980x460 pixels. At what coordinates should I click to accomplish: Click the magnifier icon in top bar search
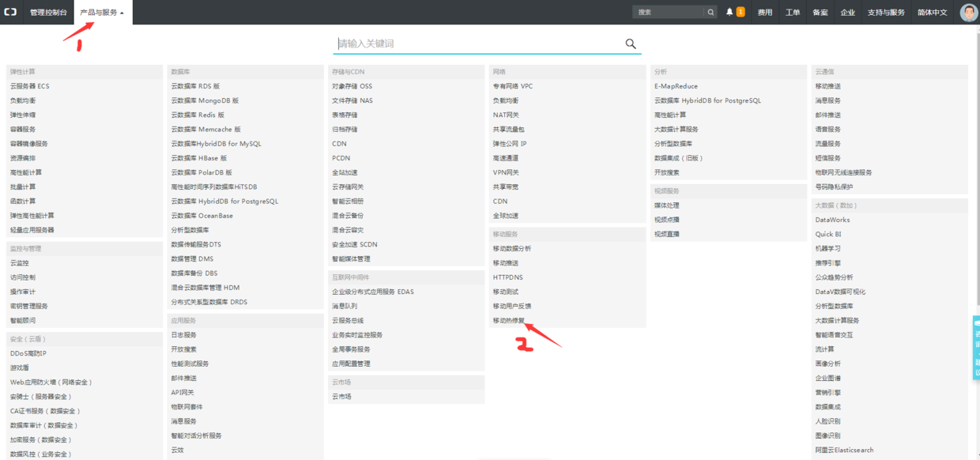point(710,12)
